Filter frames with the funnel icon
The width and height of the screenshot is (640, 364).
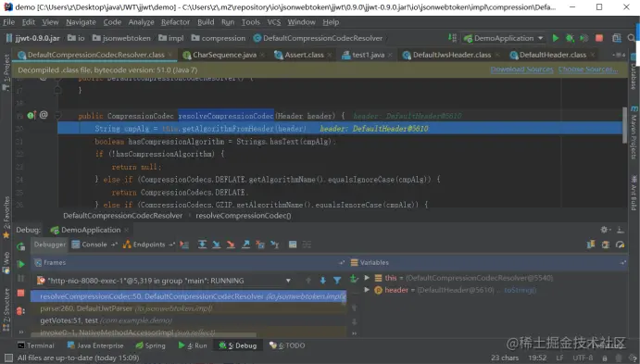pyautogui.click(x=337, y=281)
